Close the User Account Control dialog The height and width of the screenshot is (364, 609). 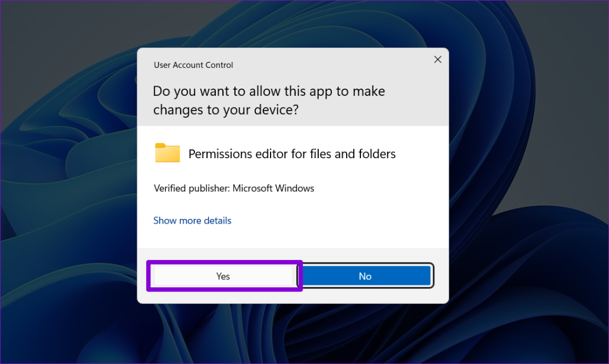pyautogui.click(x=438, y=59)
